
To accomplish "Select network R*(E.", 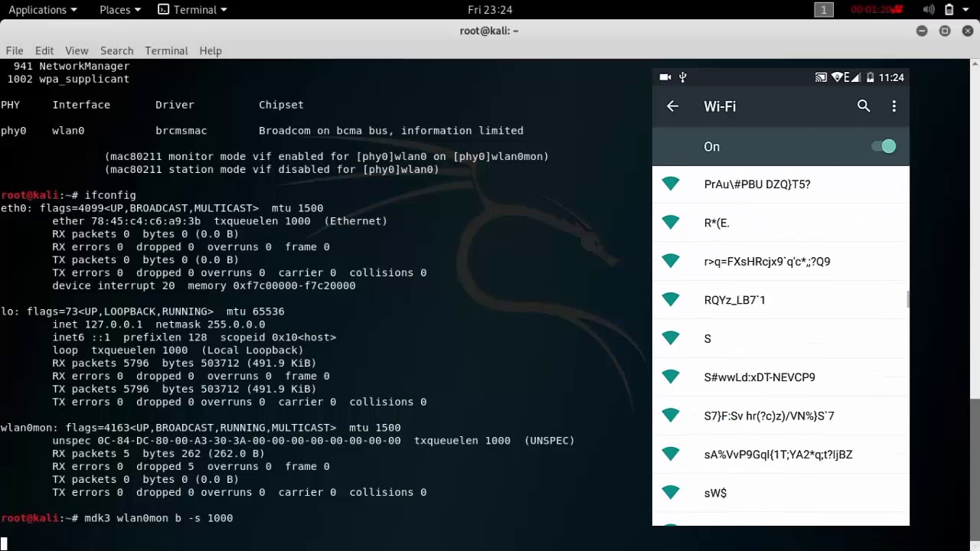I will tap(781, 223).
